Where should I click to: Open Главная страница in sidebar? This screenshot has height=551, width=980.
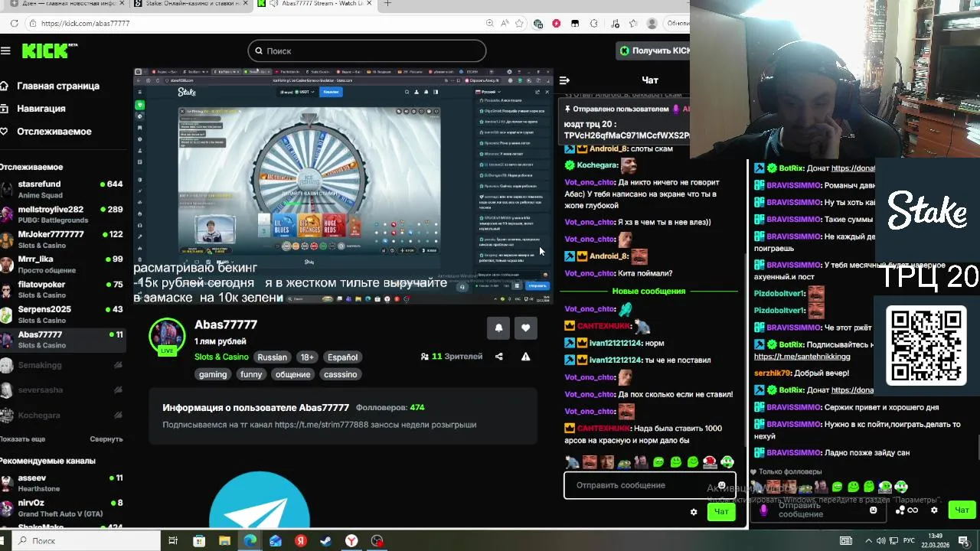[50, 86]
